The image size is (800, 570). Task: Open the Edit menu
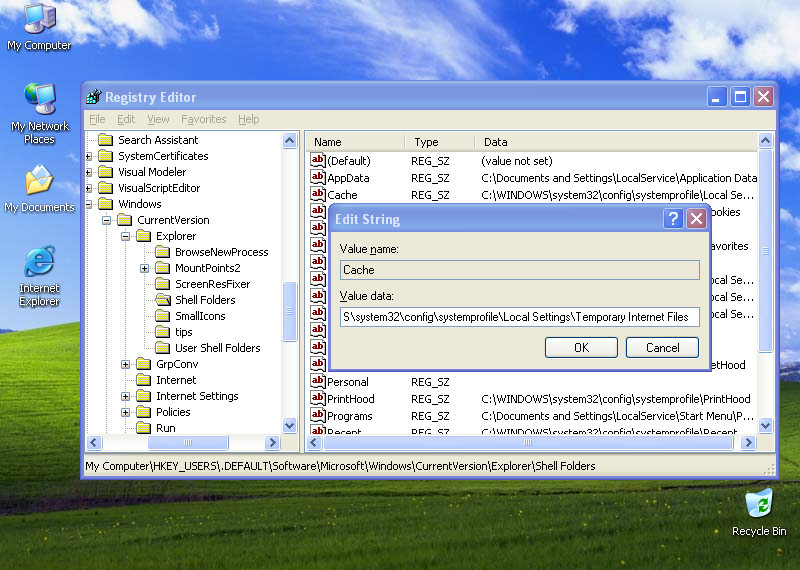[x=126, y=119]
